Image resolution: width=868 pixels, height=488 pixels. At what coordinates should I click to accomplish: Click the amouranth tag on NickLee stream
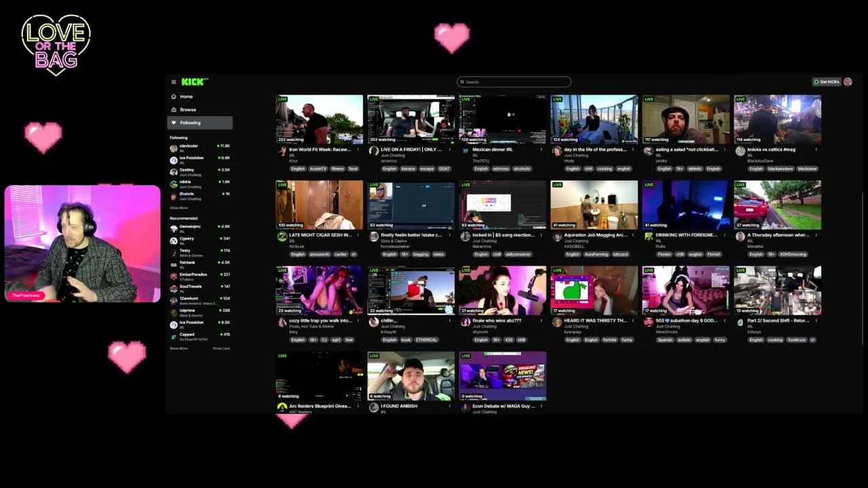319,254
